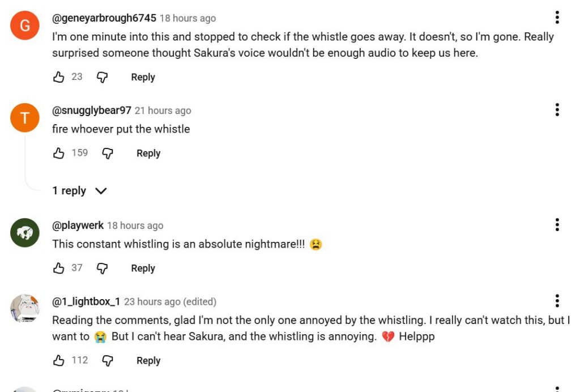The image size is (580, 392).
Task: Like the comment by @geneyarbrough6745
Action: point(59,77)
